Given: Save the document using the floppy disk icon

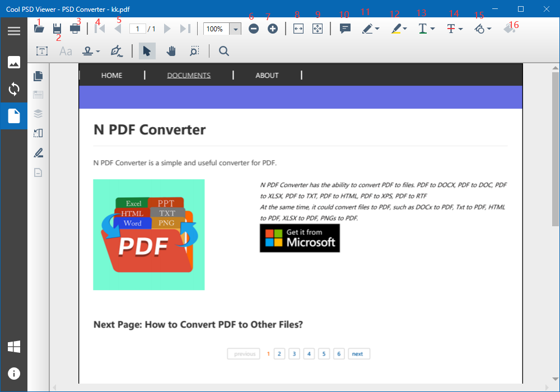Looking at the screenshot, I should [x=57, y=29].
